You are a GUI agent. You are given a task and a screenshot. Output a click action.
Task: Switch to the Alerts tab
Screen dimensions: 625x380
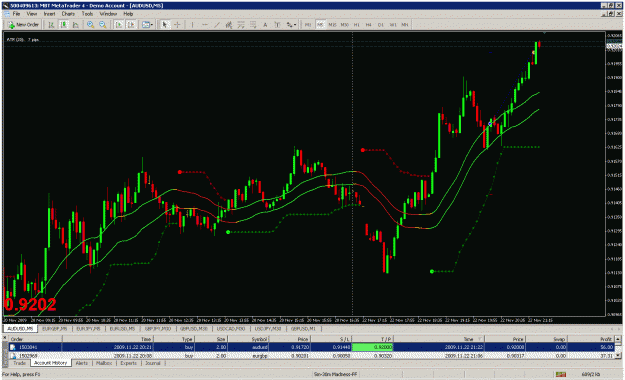82,363
